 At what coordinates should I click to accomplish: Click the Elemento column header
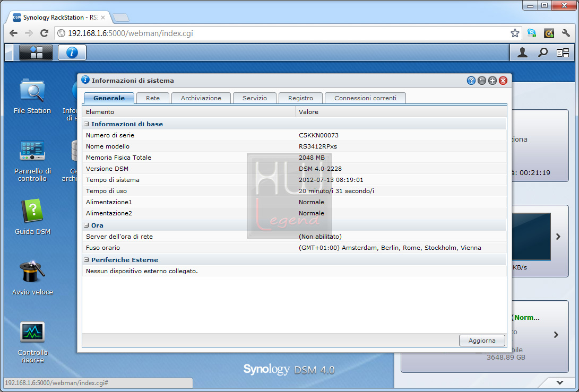click(x=189, y=112)
